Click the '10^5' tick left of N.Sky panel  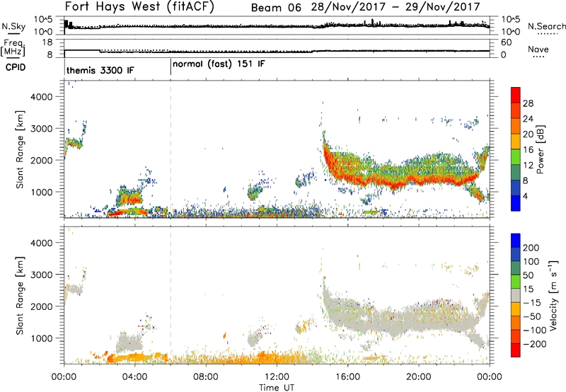click(43, 20)
